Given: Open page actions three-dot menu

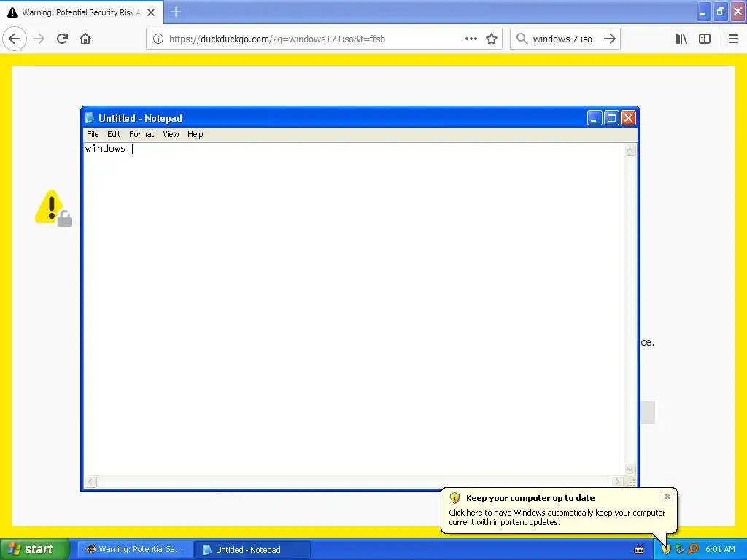Looking at the screenshot, I should click(471, 39).
